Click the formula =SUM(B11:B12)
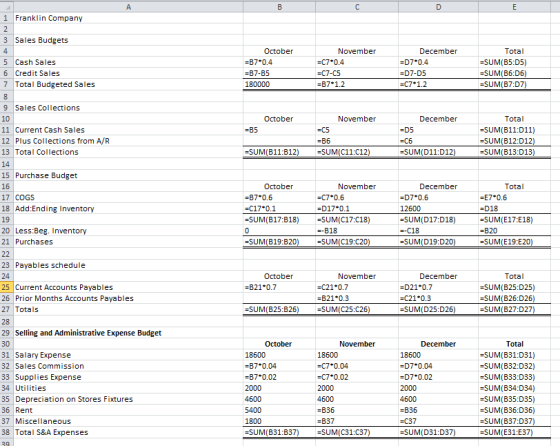The image size is (560, 446). [279, 152]
